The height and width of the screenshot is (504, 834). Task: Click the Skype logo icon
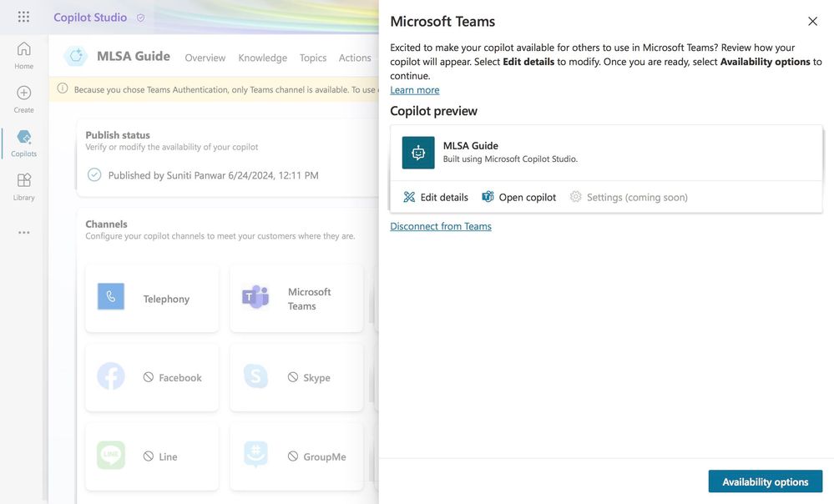click(x=255, y=375)
